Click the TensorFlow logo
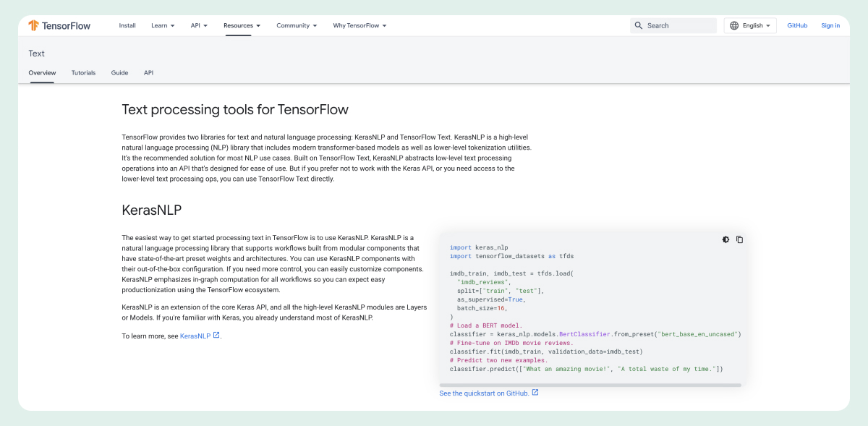 (x=59, y=25)
